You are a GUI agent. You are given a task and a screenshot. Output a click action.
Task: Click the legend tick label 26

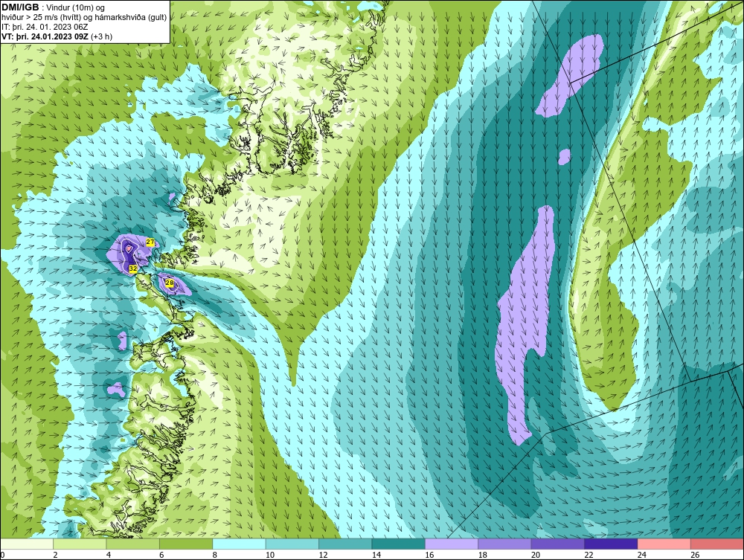pos(695,555)
